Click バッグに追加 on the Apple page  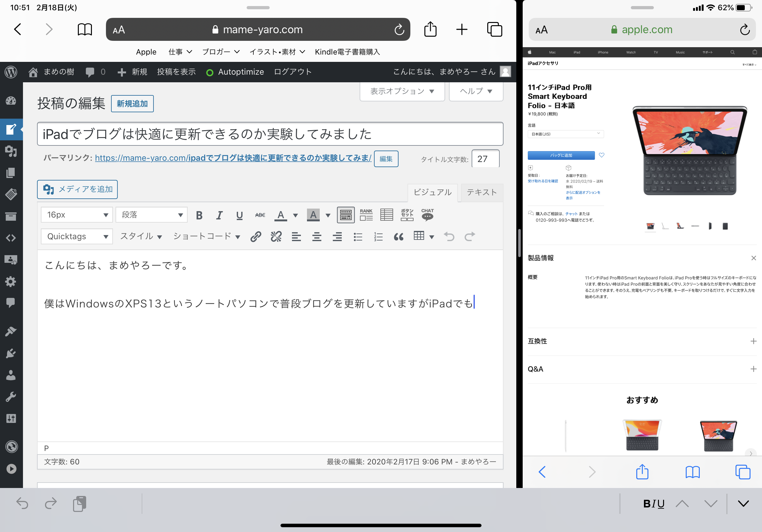[561, 155]
